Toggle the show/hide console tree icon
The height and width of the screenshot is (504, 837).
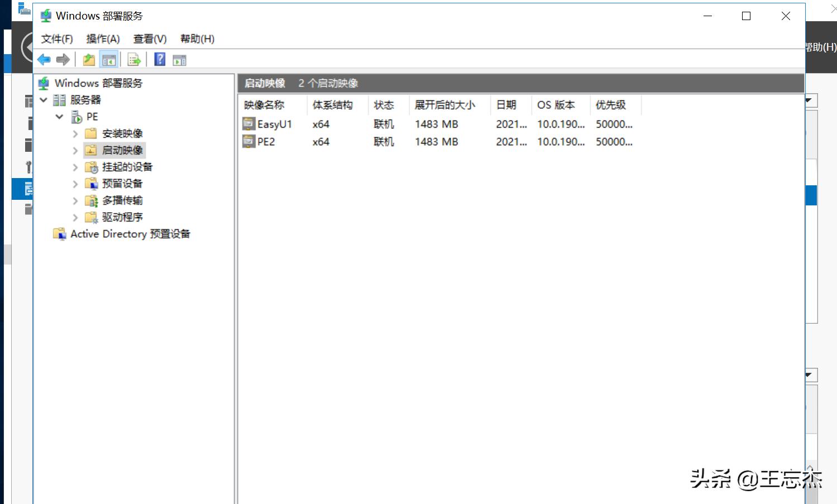109,60
